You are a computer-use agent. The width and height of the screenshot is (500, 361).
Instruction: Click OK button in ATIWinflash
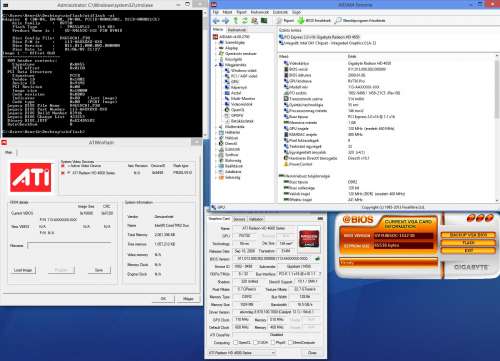coord(163,299)
